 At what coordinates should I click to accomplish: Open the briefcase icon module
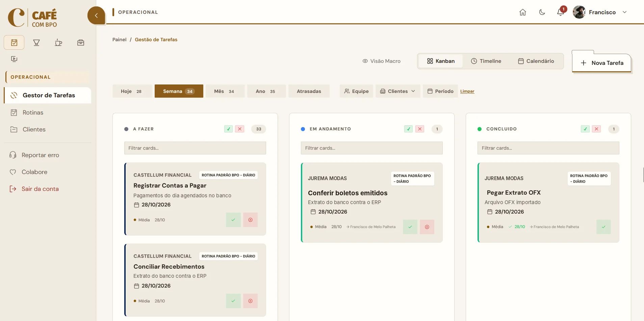(81, 43)
